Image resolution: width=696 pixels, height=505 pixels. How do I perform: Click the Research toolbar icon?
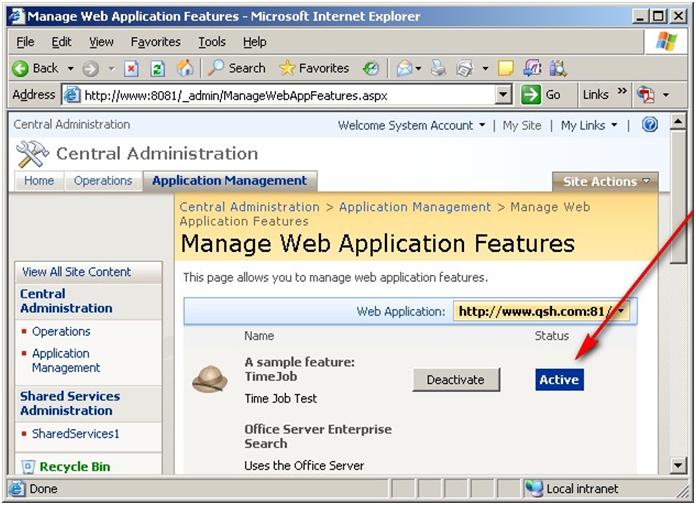[532, 68]
